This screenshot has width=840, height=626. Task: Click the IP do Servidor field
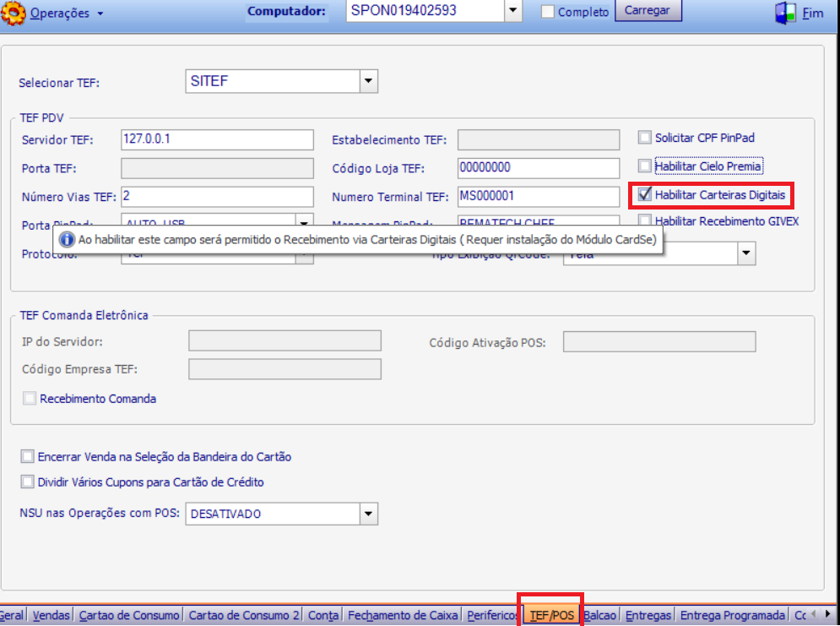coord(285,340)
